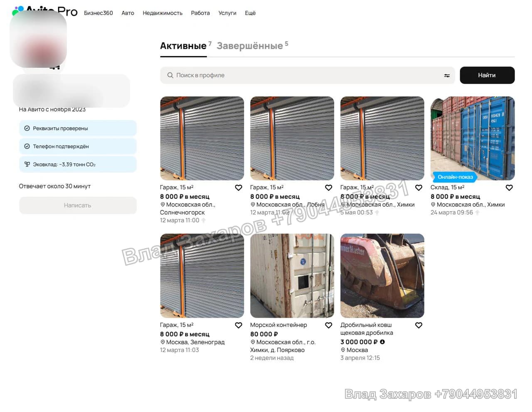Favorite the Солнечногорск garage listing heart
532x412 pixels.
239,188
